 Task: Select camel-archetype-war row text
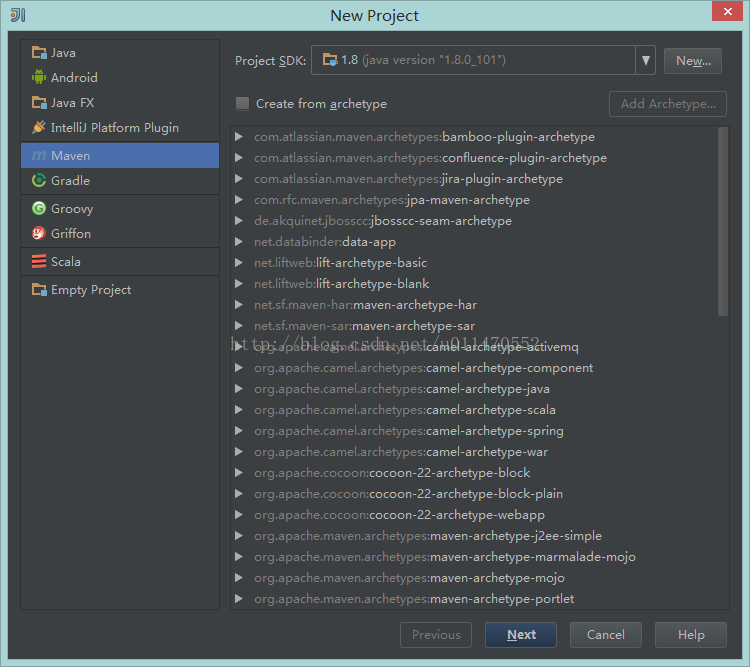401,452
